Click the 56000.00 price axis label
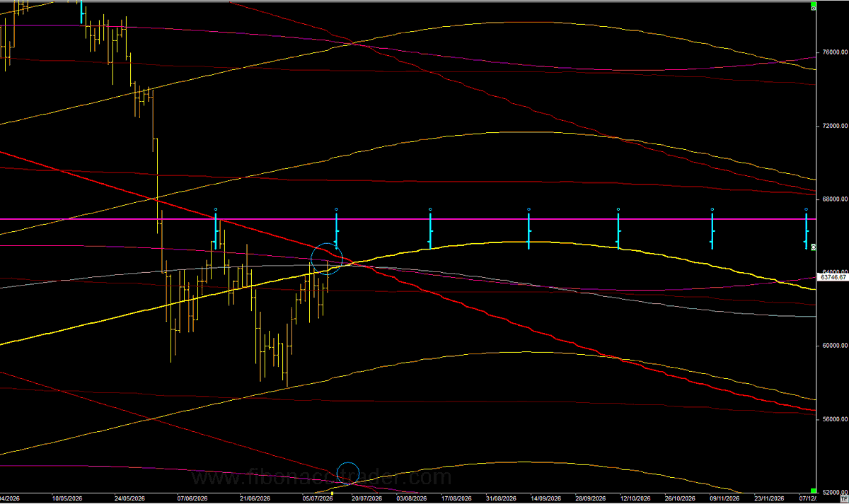849x504 pixels. click(x=835, y=419)
